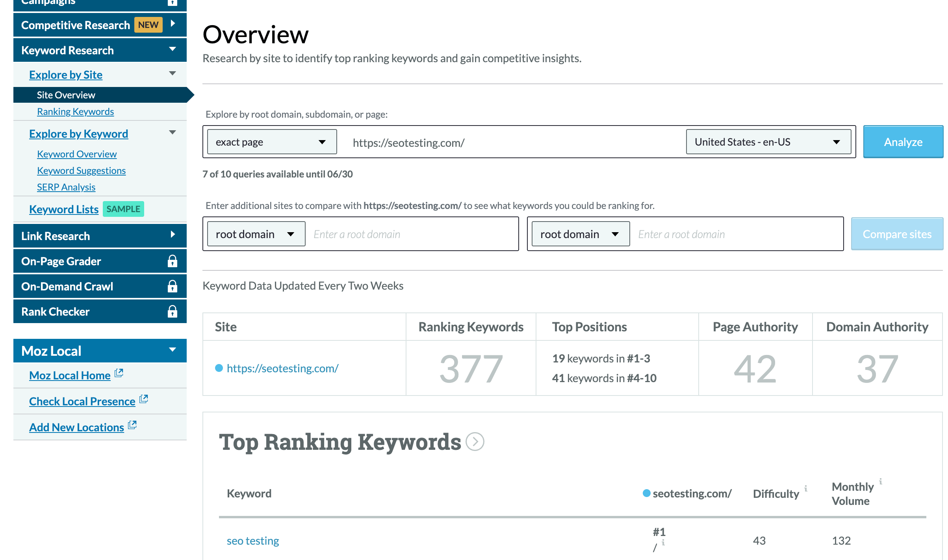Click the Rank Checker lock icon

172,312
